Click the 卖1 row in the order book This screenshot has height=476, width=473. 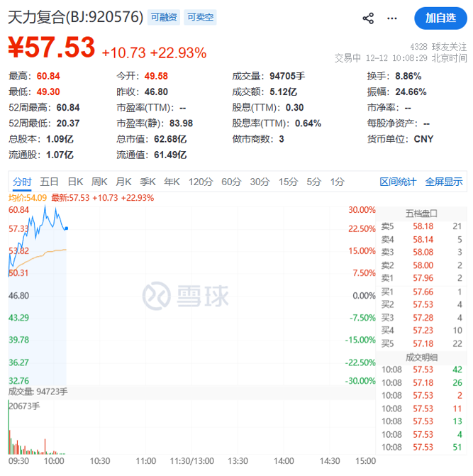pos(421,277)
